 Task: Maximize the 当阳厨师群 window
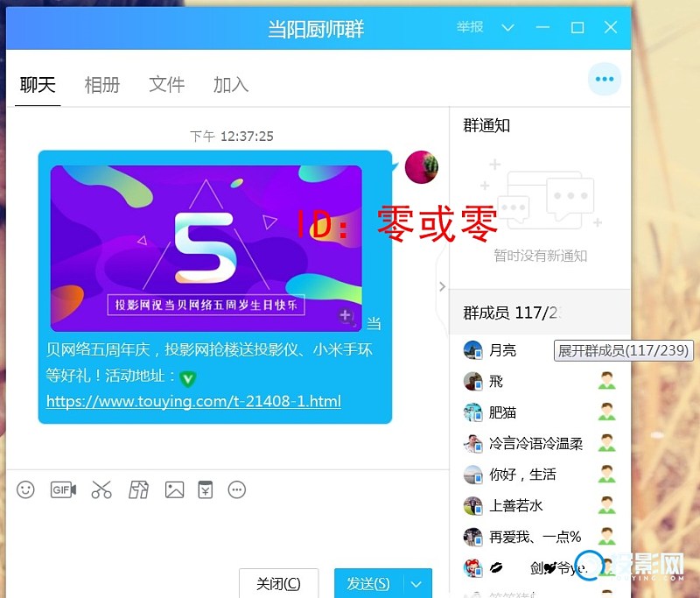[x=577, y=28]
